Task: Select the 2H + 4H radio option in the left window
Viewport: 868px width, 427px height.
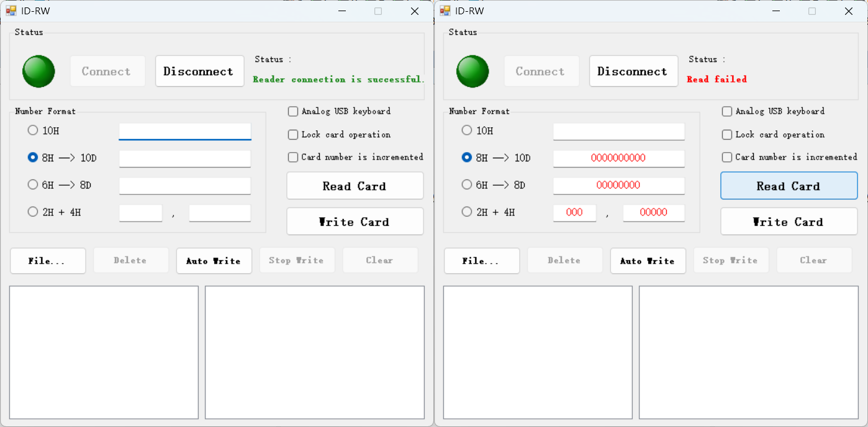Action: point(33,212)
